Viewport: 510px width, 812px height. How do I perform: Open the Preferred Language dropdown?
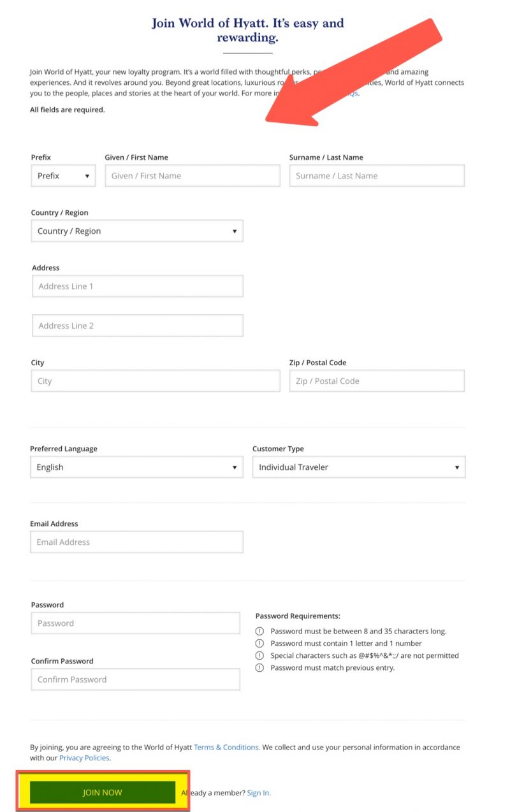[x=137, y=467]
